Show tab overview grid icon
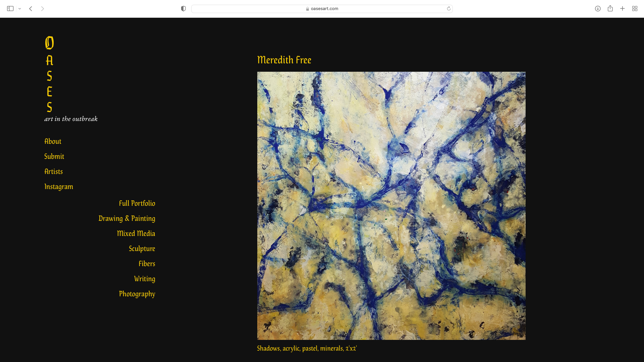The image size is (644, 362). tap(635, 9)
